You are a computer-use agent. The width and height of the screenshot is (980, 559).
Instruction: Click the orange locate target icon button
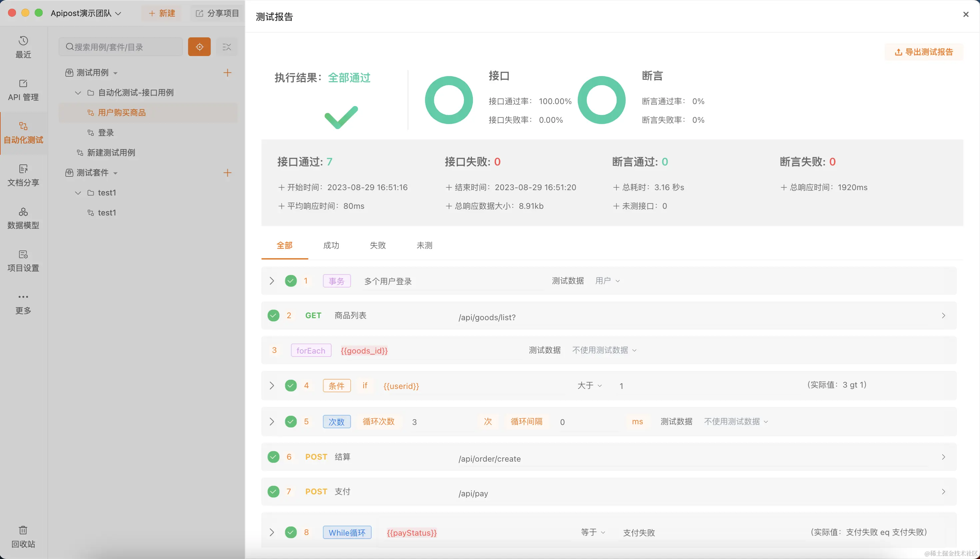coord(199,47)
